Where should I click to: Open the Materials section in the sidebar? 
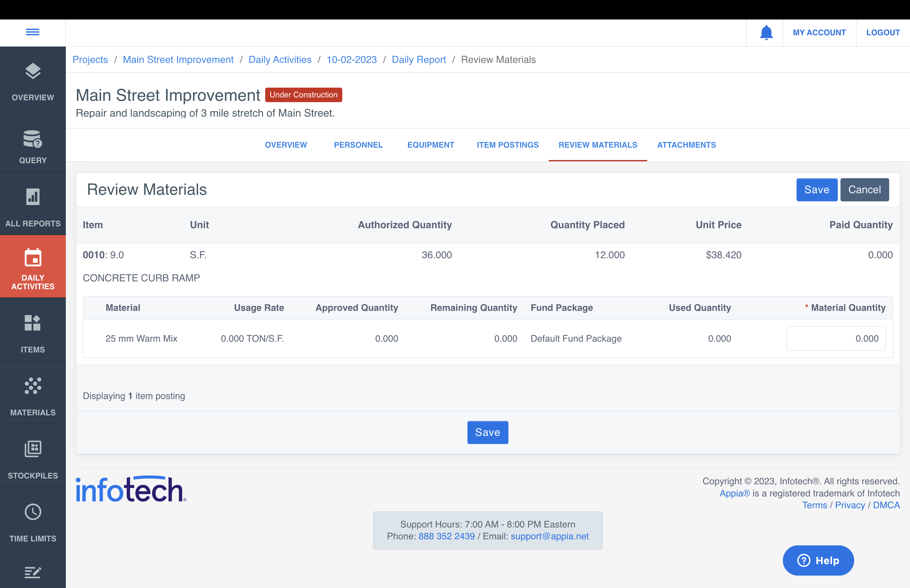32,395
